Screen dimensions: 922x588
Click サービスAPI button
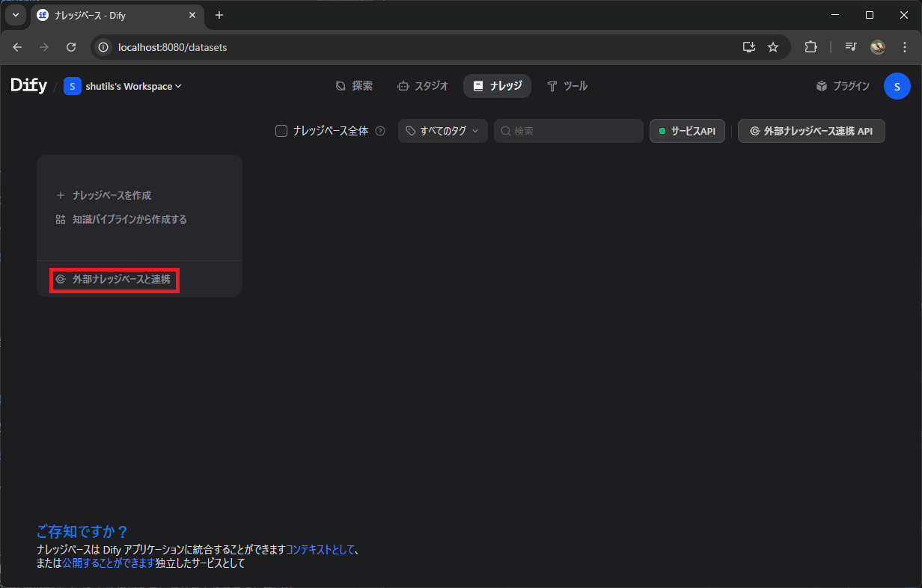coord(686,131)
